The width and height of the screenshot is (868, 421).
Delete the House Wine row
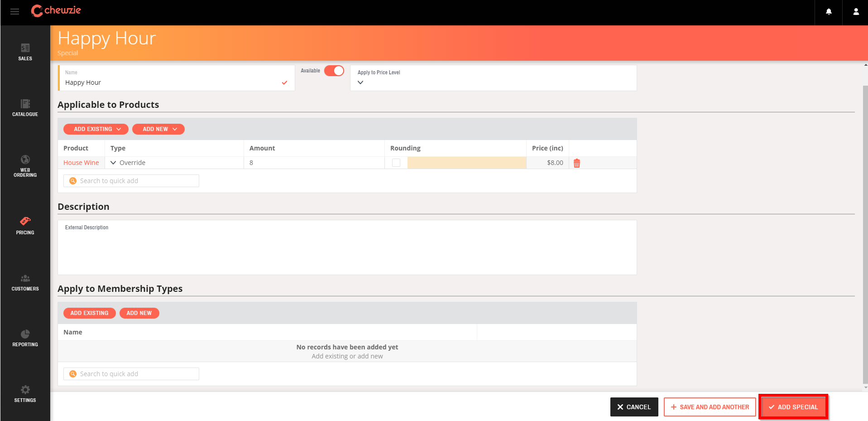pos(577,163)
